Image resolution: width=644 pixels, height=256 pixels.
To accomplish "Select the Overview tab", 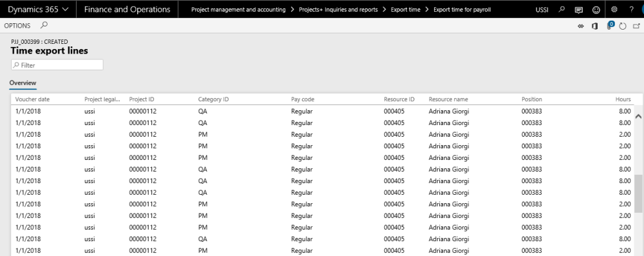I will (x=23, y=83).
